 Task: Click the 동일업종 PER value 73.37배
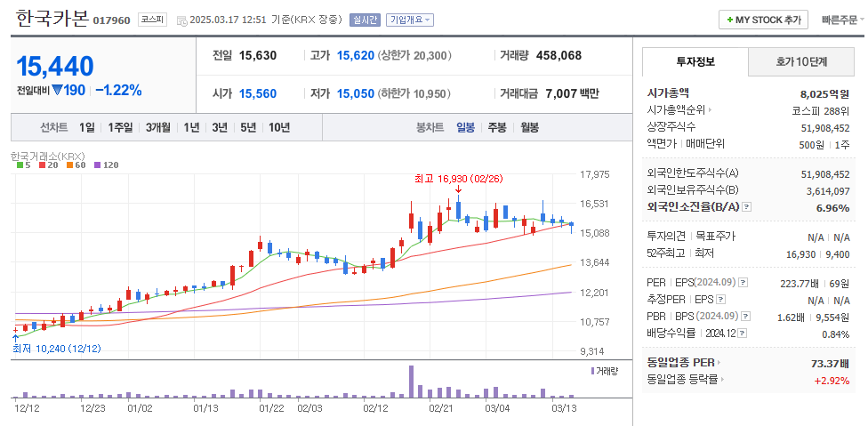coord(830,364)
